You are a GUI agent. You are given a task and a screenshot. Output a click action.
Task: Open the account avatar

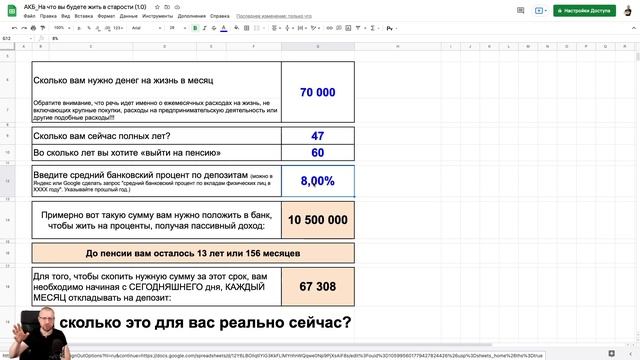(628, 11)
